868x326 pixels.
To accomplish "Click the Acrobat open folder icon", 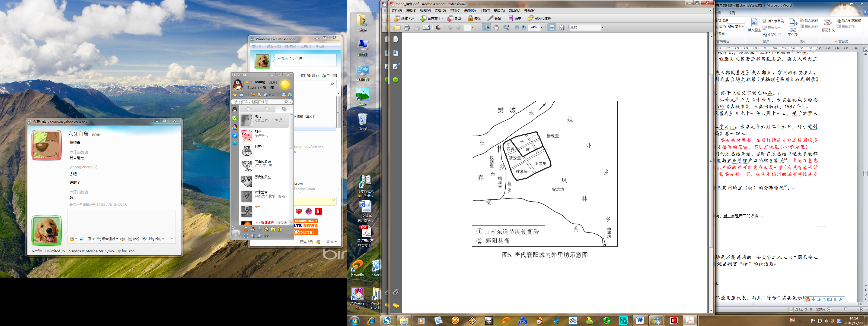I will click(x=397, y=27).
